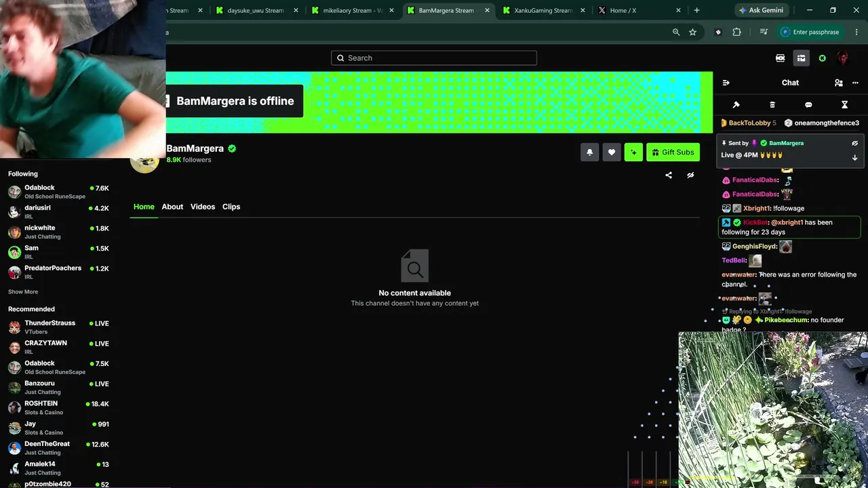868x488 pixels.
Task: Open the chat users list icon
Action: [839, 83]
